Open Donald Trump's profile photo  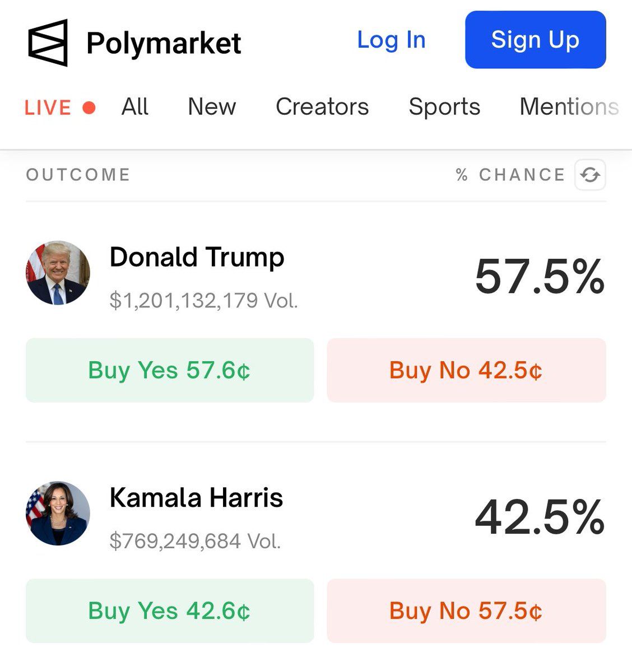pos(58,273)
